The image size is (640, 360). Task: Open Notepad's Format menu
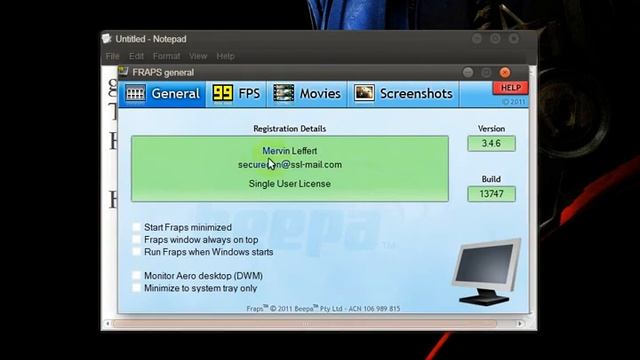(167, 56)
